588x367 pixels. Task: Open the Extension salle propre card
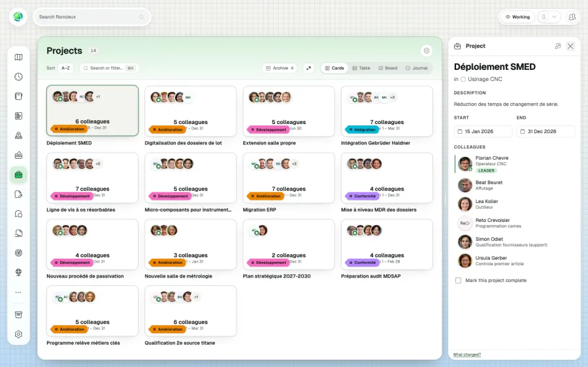click(289, 111)
